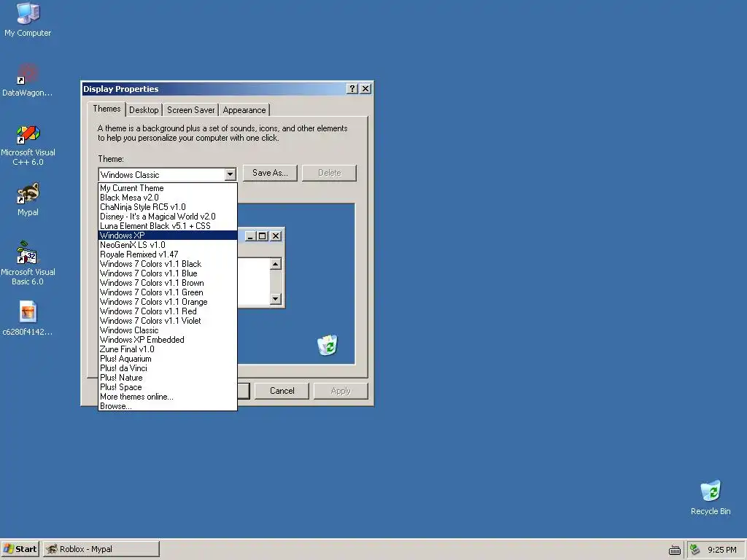Choose Windows 7 Colors v1.1 Brown
747x560 pixels.
pos(168,283)
